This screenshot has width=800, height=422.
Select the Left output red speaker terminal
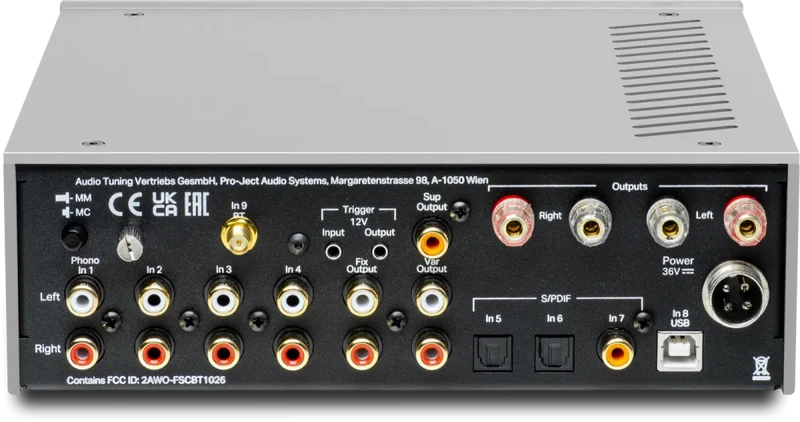746,221
